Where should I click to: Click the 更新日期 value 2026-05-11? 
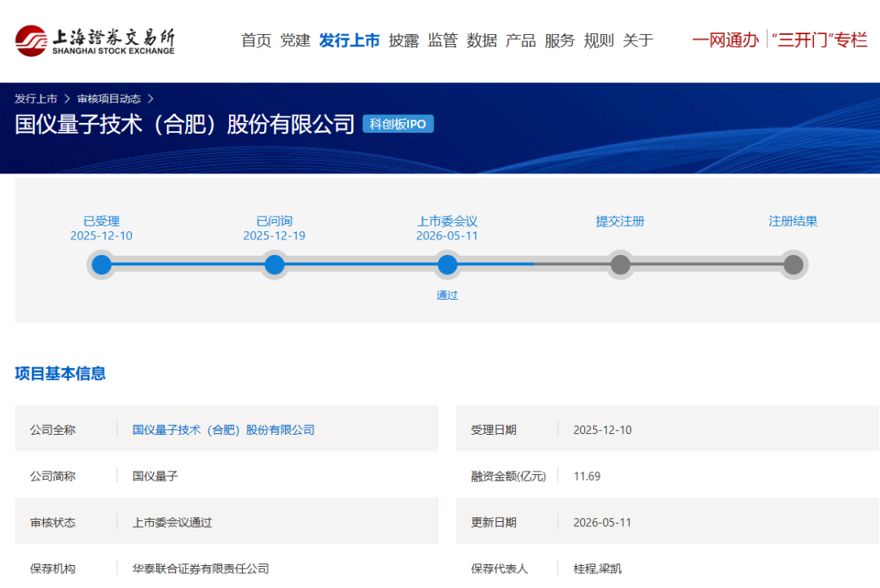tap(602, 522)
